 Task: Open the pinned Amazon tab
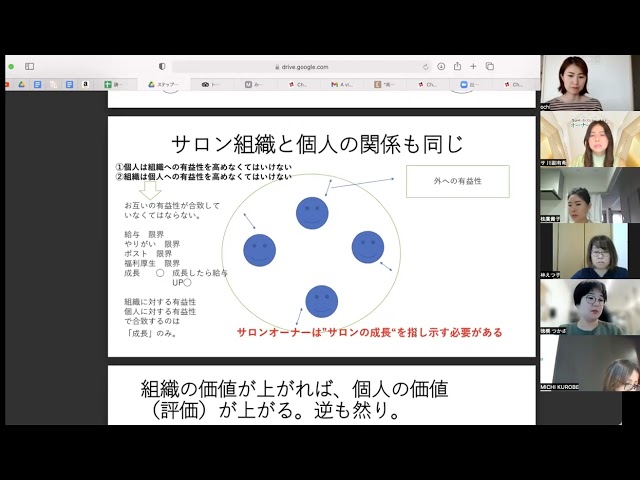(86, 85)
